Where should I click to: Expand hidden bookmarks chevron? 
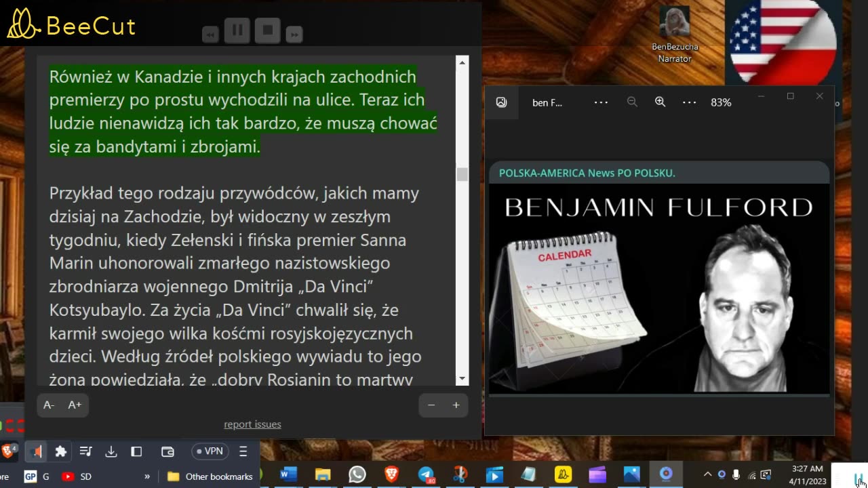(x=147, y=476)
